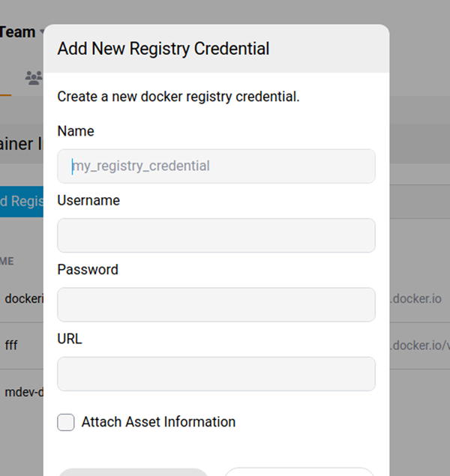Focus the Name field with my_registry_credential placeholder
The image size is (450, 476).
click(x=216, y=166)
